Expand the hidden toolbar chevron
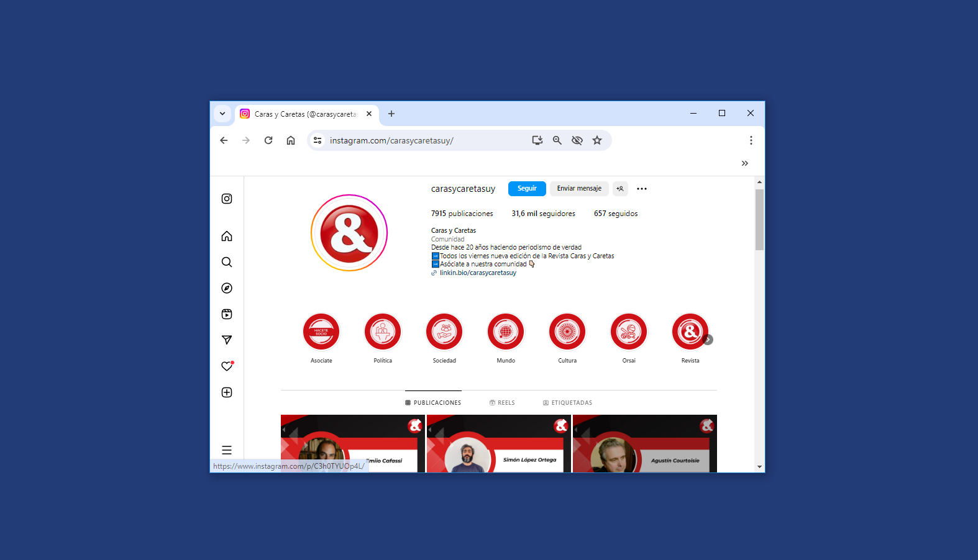978x560 pixels. pos(744,163)
